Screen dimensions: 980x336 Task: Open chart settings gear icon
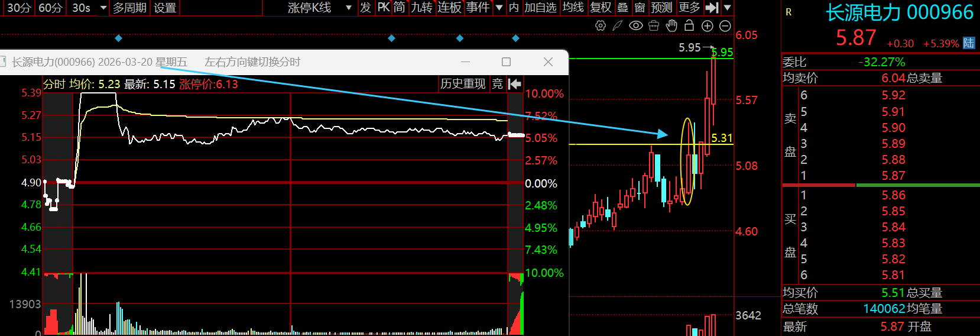click(601, 25)
